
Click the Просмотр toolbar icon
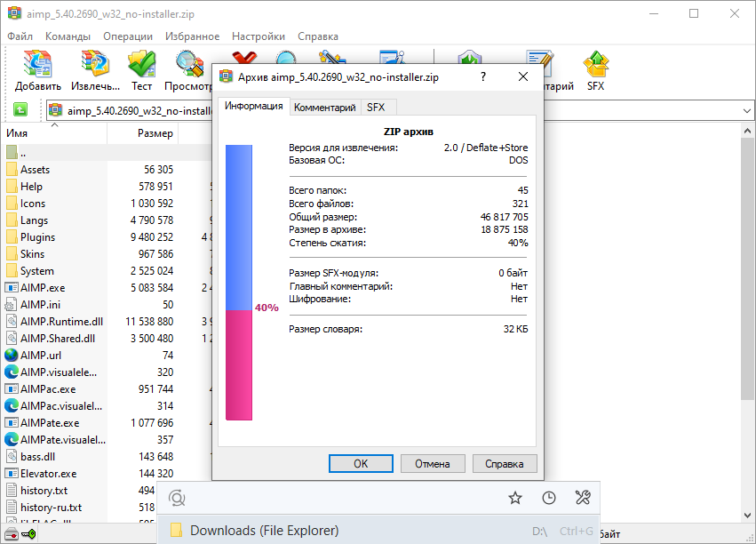[189, 64]
